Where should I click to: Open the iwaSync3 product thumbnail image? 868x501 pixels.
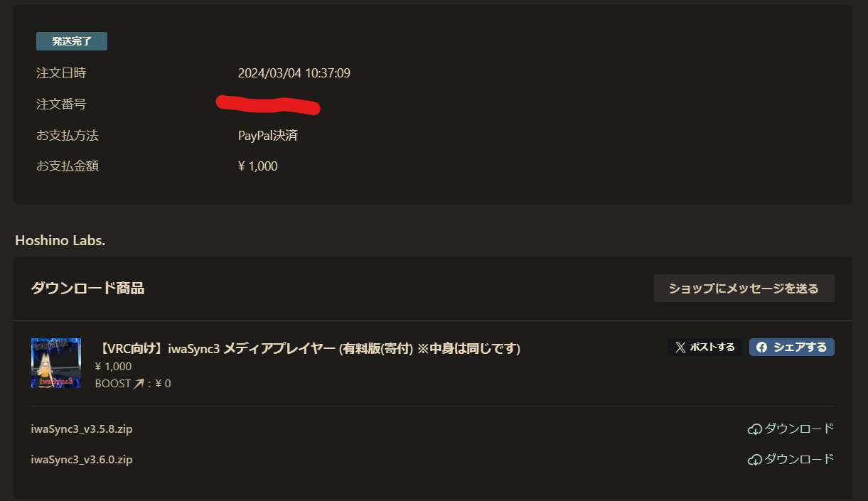[56, 363]
